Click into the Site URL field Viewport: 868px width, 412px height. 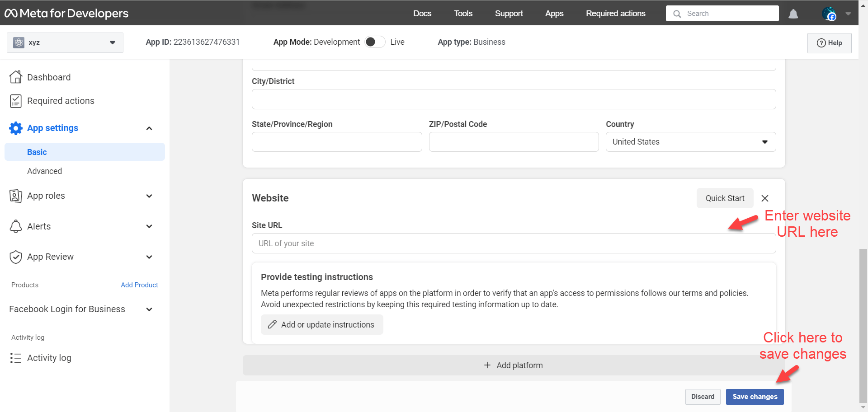[514, 243]
